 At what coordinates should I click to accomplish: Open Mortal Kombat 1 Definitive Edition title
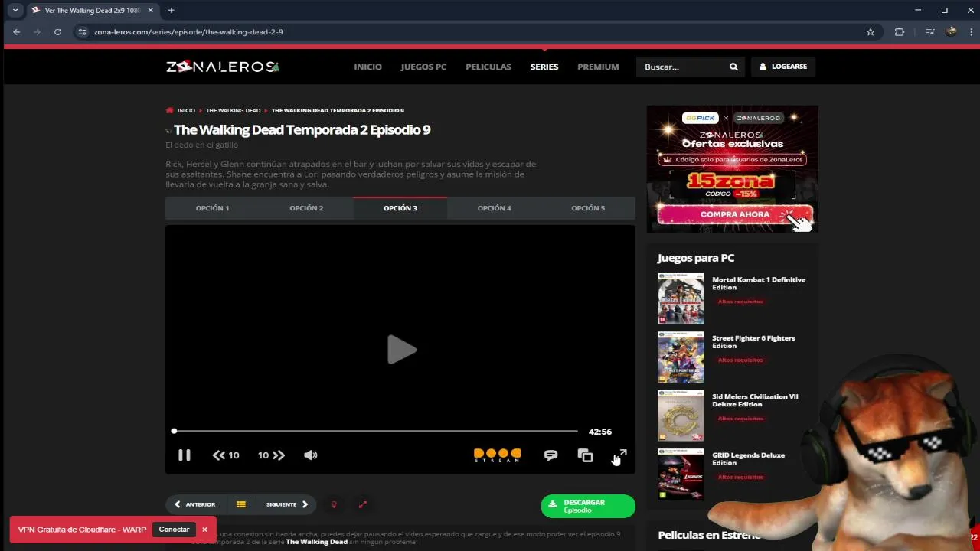[x=759, y=283]
